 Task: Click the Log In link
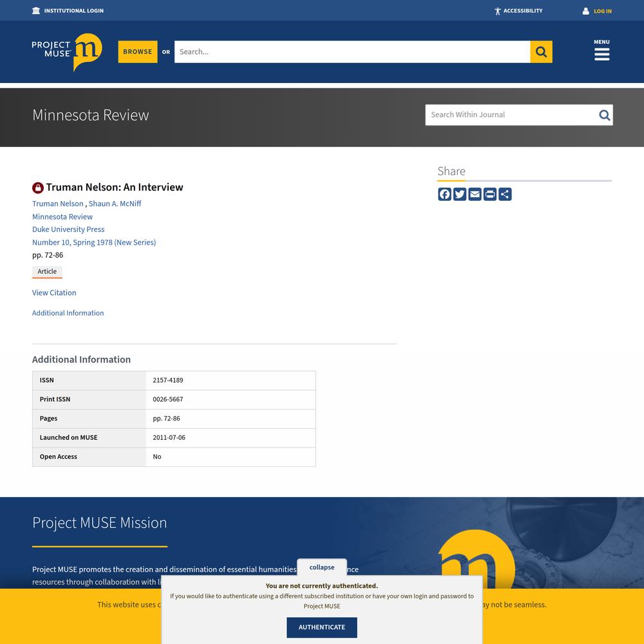tap(603, 11)
